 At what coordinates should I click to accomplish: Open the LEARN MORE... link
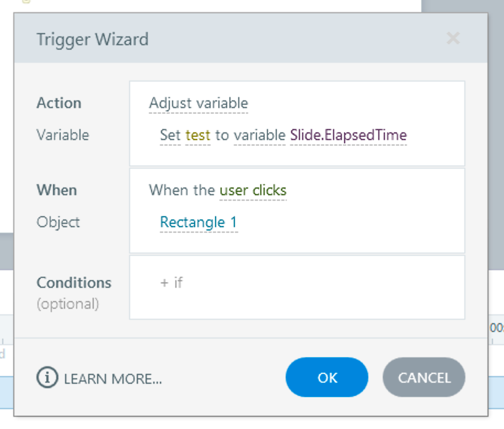tap(113, 379)
